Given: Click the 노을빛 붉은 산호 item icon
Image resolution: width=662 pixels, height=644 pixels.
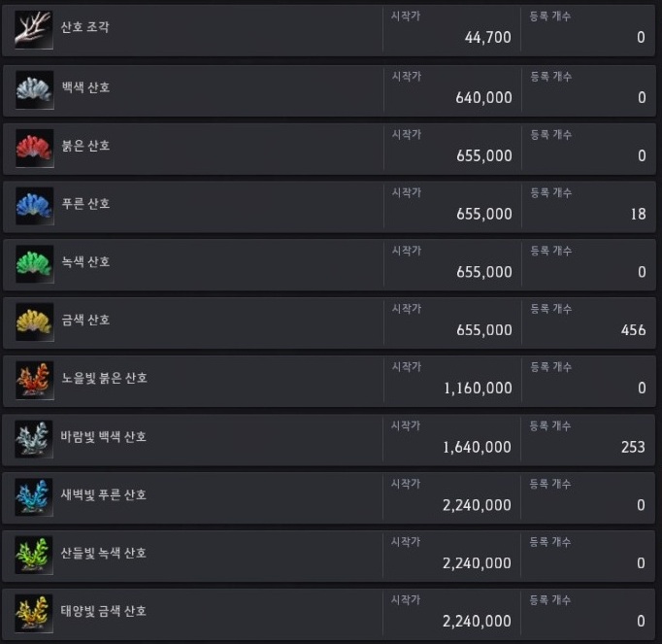Looking at the screenshot, I should tap(35, 381).
